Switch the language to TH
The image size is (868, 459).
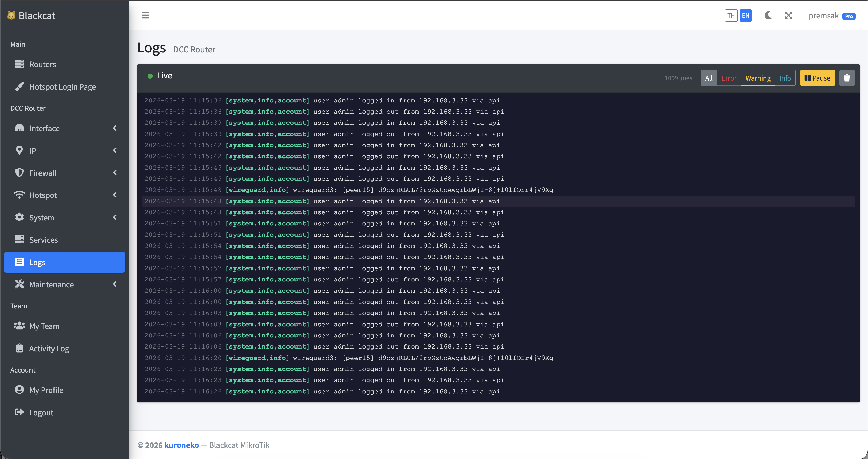[731, 15]
